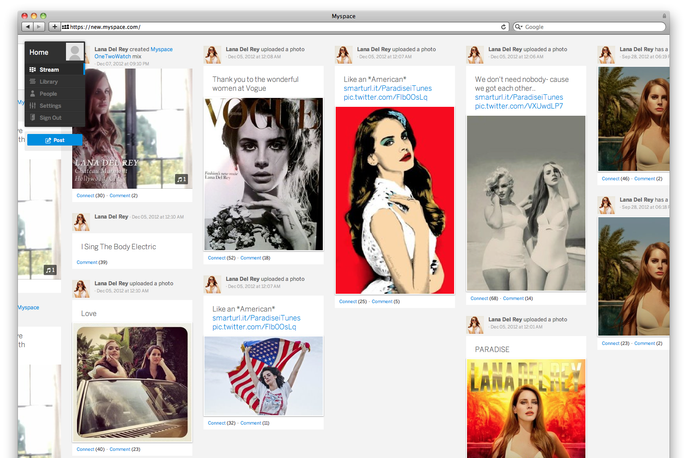This screenshot has width=687, height=458.
Task: Click the browser back arrow button
Action: 27,27
